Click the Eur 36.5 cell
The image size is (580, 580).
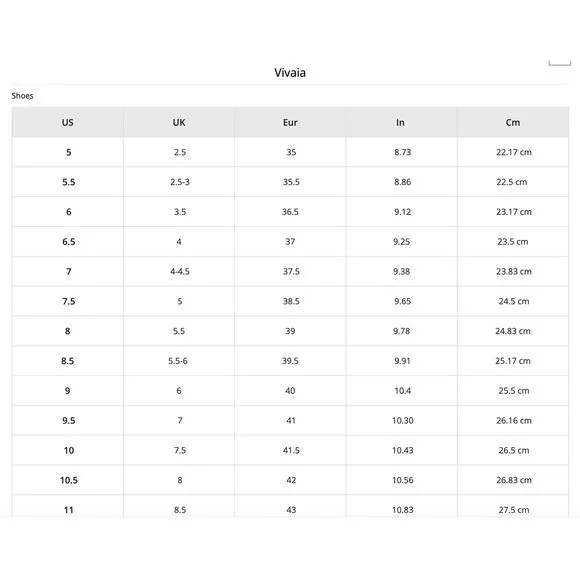point(290,212)
